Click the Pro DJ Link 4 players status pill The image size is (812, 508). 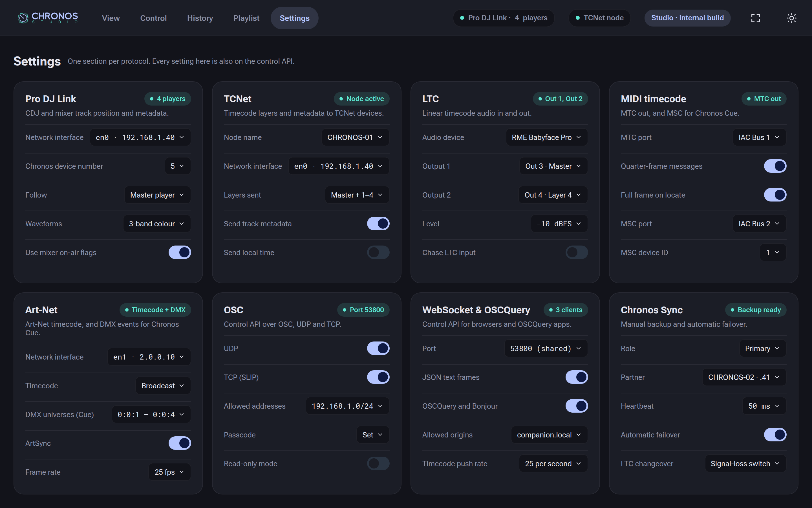(504, 18)
